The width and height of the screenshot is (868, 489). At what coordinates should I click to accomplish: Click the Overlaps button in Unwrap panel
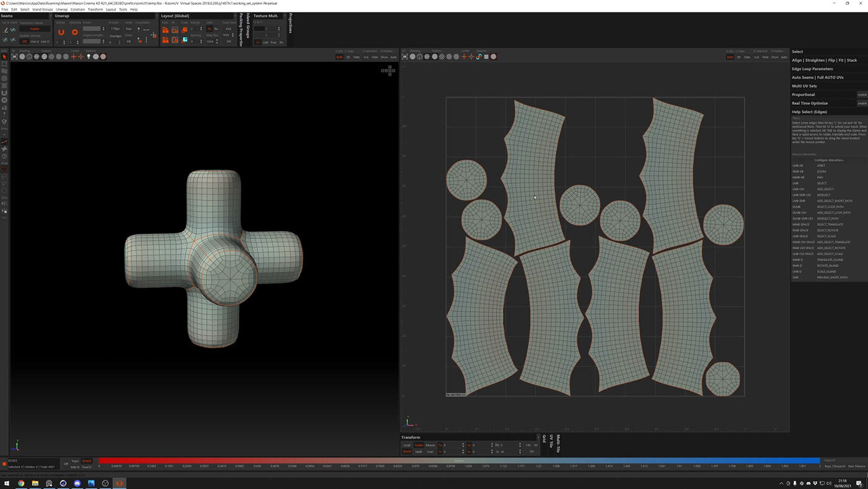pyautogui.click(x=115, y=36)
